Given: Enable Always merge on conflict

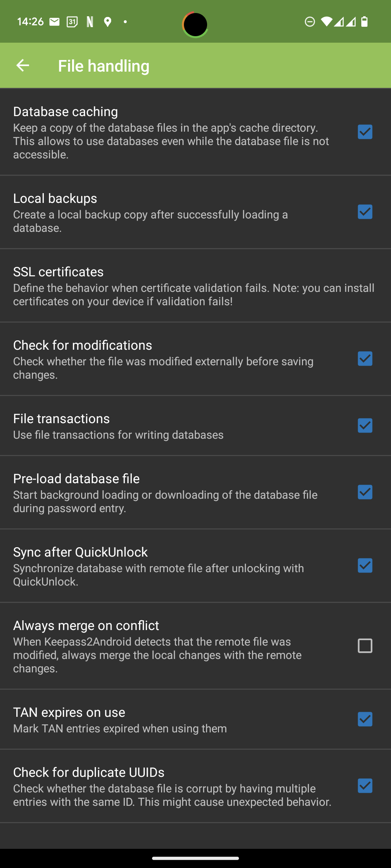Looking at the screenshot, I should (x=365, y=646).
